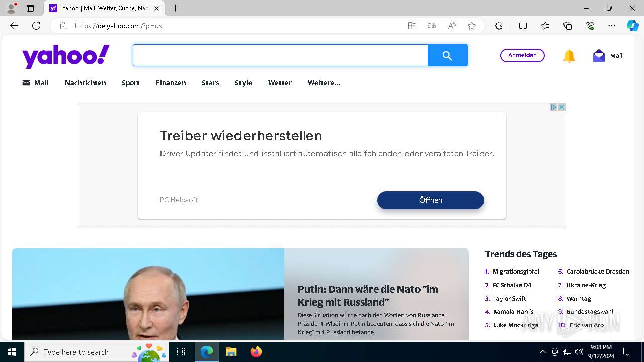Open the Favorites list
This screenshot has width=644, height=362.
point(545,26)
